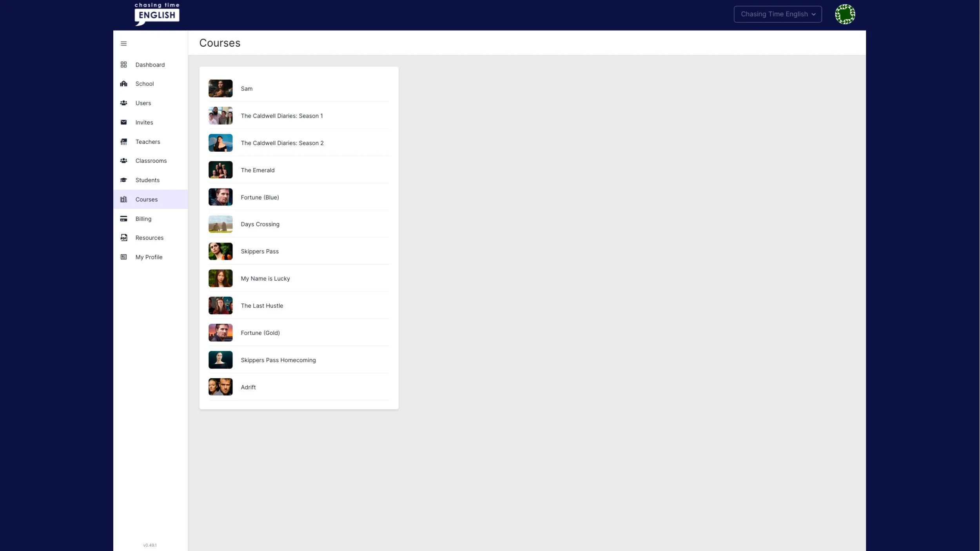Screen dimensions: 980x551
Task: Click the Billing credit card icon
Action: [123, 219]
